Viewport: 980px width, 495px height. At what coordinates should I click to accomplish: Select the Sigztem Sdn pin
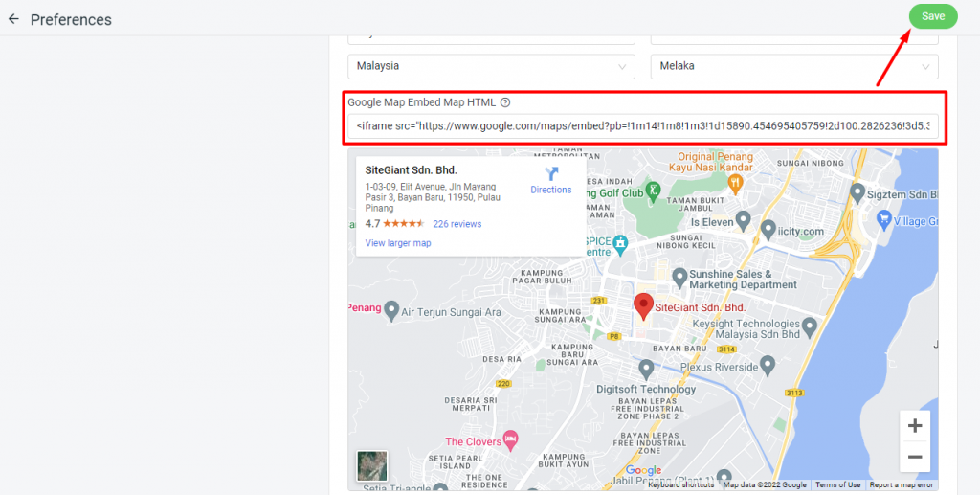point(857,193)
